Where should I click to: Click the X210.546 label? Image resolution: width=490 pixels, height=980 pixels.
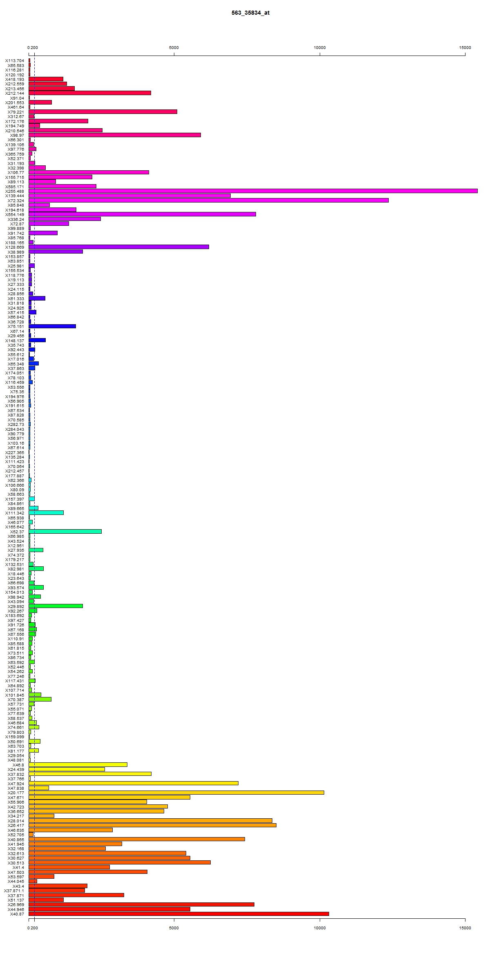(x=15, y=131)
